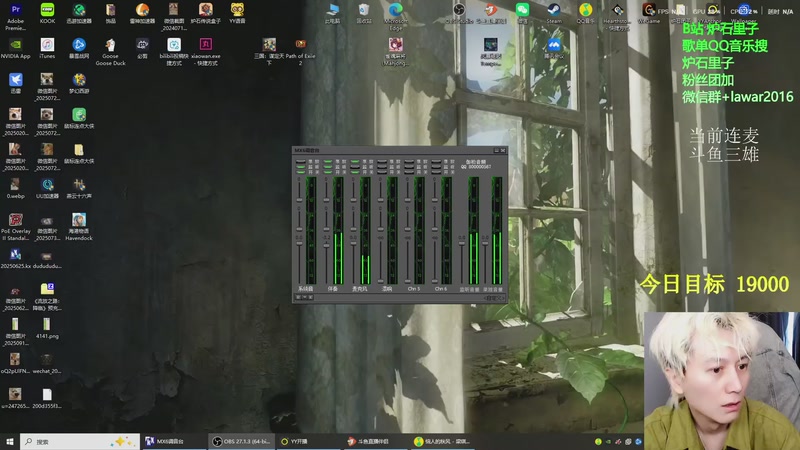Open the QQ音乐 desktop shortcut
800x450 pixels.
pos(585,13)
